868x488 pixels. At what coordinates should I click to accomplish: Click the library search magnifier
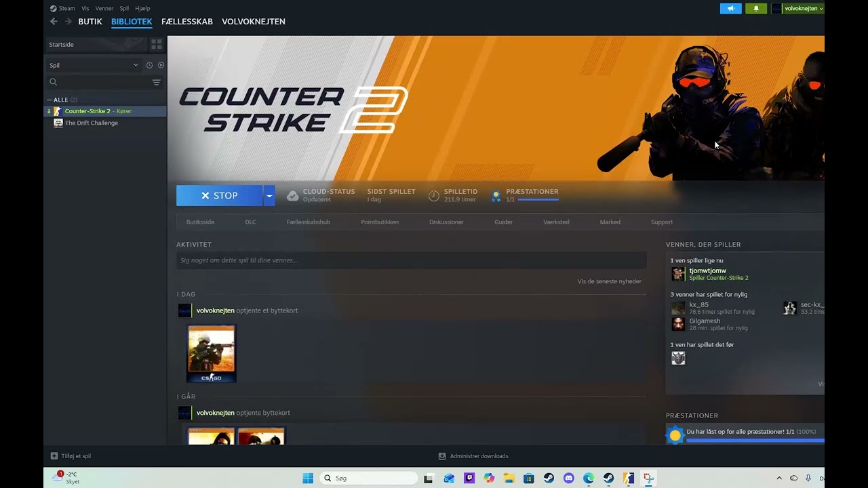[53, 82]
